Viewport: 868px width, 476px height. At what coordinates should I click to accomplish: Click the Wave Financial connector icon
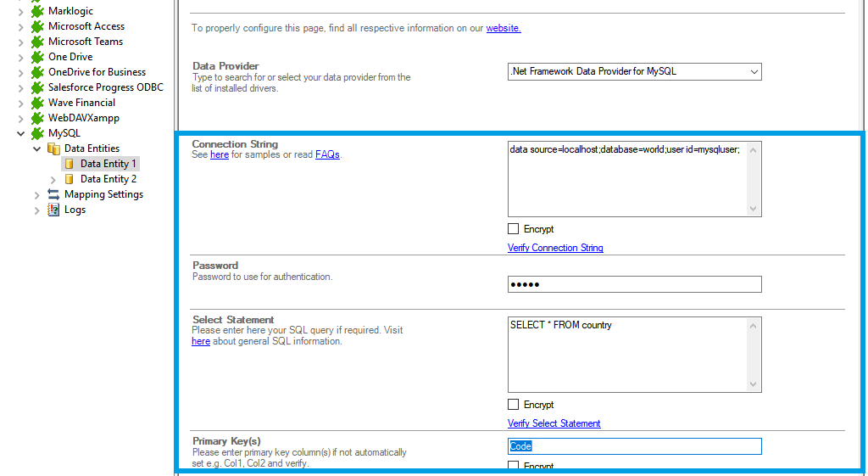(x=37, y=103)
